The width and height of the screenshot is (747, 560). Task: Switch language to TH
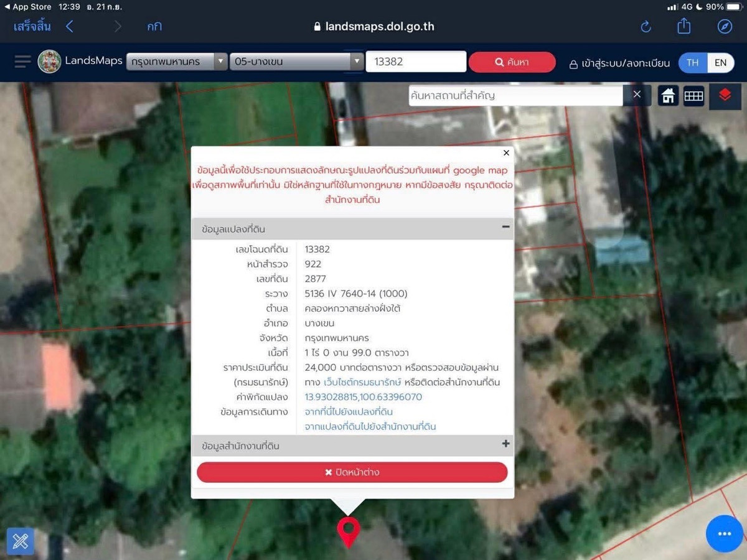coord(692,63)
